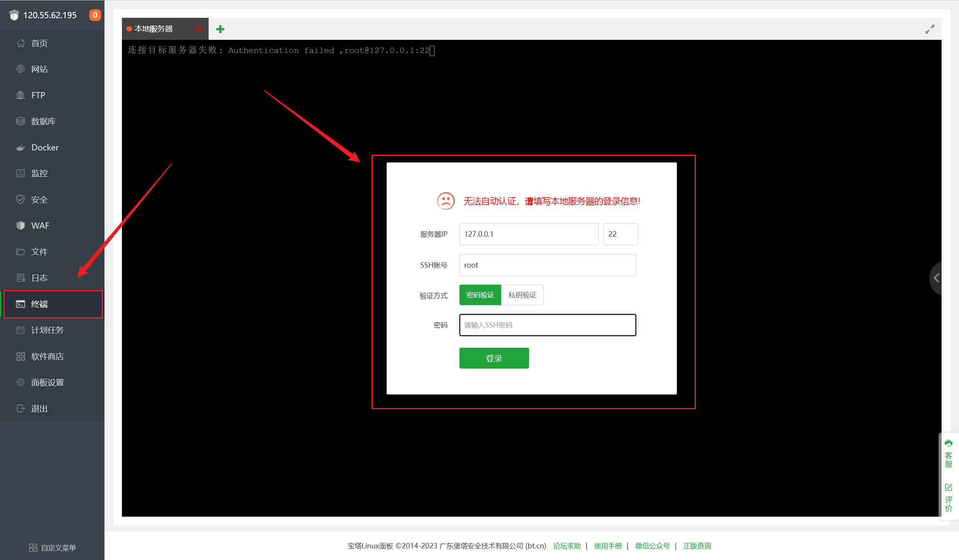Click the fullscreen expand icon
This screenshot has width=959, height=560.
click(x=930, y=29)
